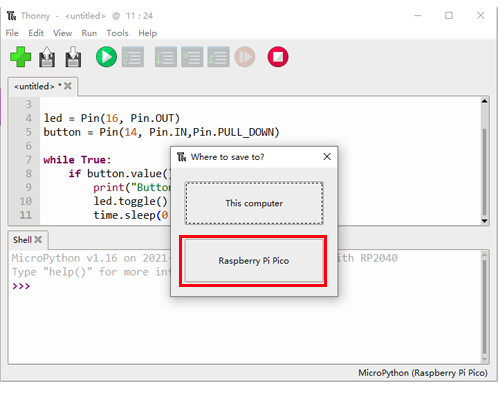
Task: Click the 'while True:' code line
Action: tap(77, 160)
